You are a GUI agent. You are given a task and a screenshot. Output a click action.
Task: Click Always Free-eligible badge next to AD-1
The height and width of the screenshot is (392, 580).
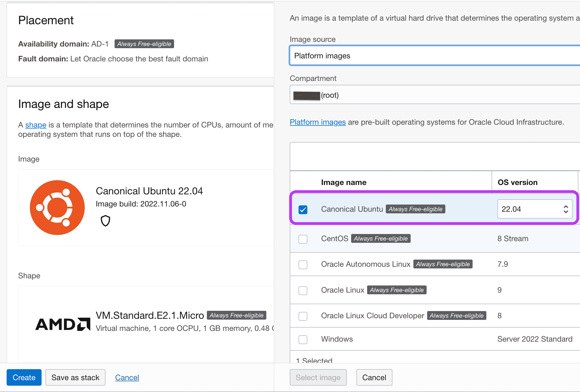[x=144, y=44]
